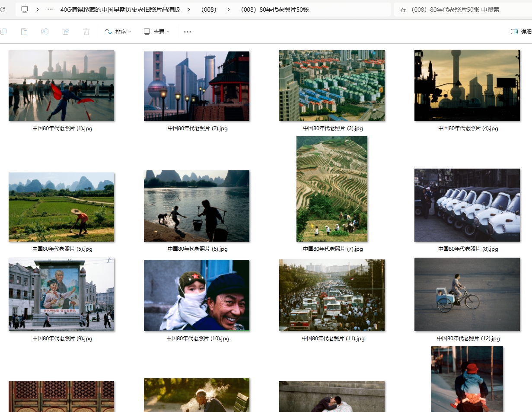The image size is (532, 412).
Task: Expand the 排序 sort dropdown
Action: pyautogui.click(x=118, y=32)
